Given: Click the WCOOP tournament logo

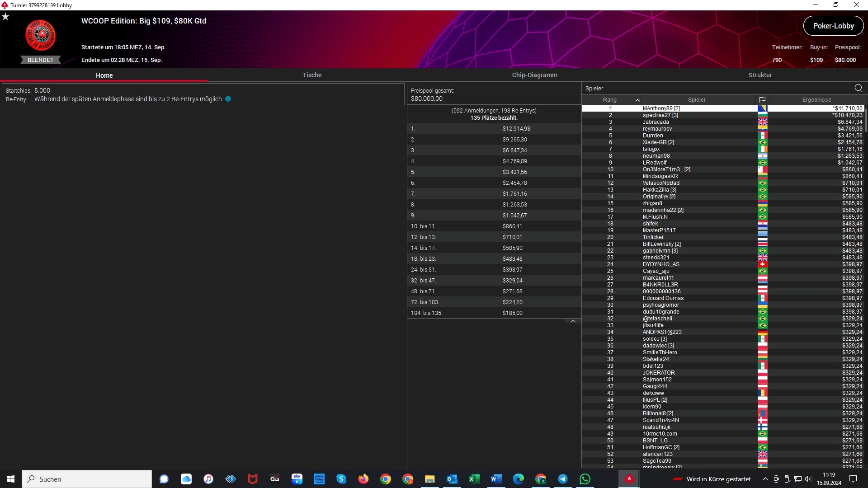Looking at the screenshot, I should click(x=41, y=35).
